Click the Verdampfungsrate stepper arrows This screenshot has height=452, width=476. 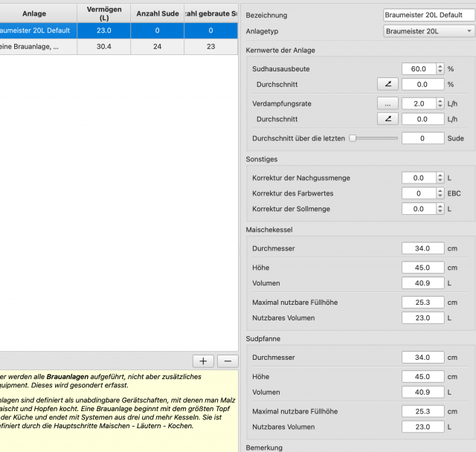pyautogui.click(x=440, y=103)
